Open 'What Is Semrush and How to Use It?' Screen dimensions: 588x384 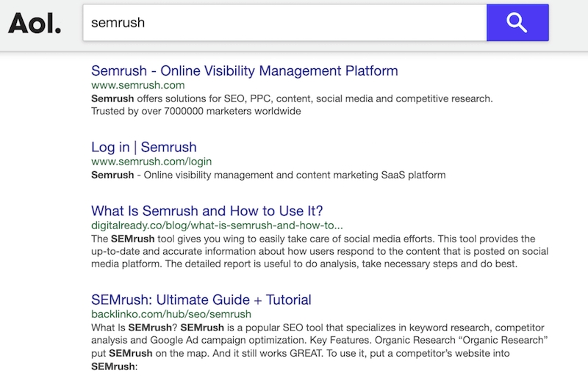pos(207,211)
